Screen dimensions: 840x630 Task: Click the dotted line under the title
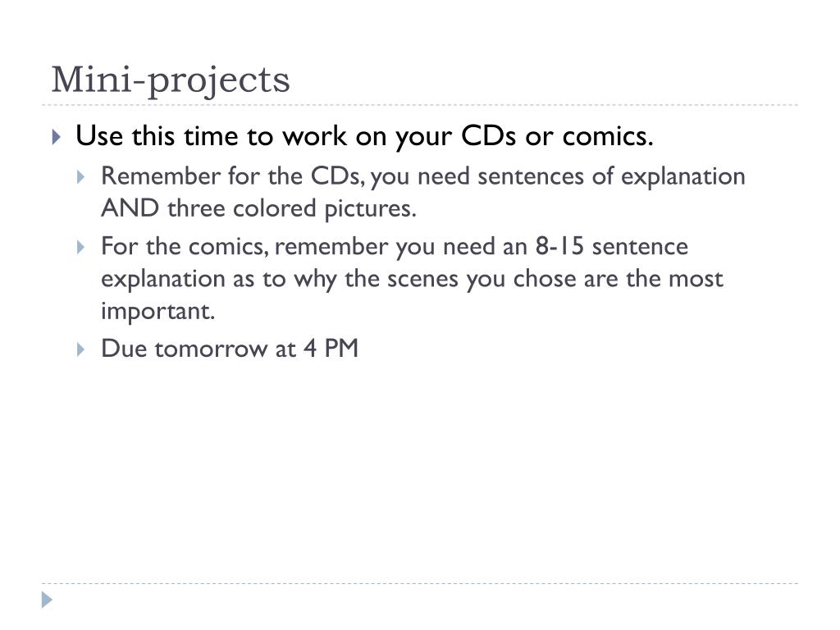420,105
